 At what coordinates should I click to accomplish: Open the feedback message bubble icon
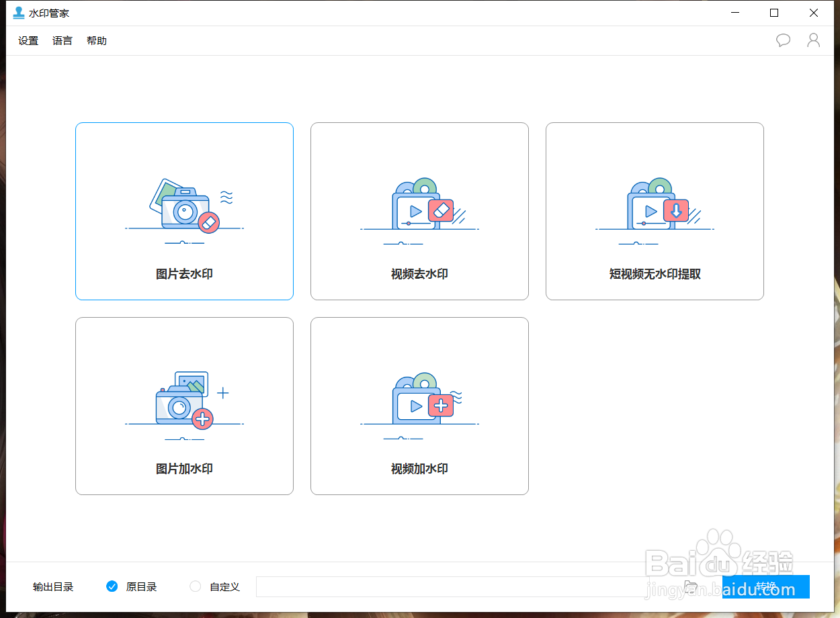point(783,40)
